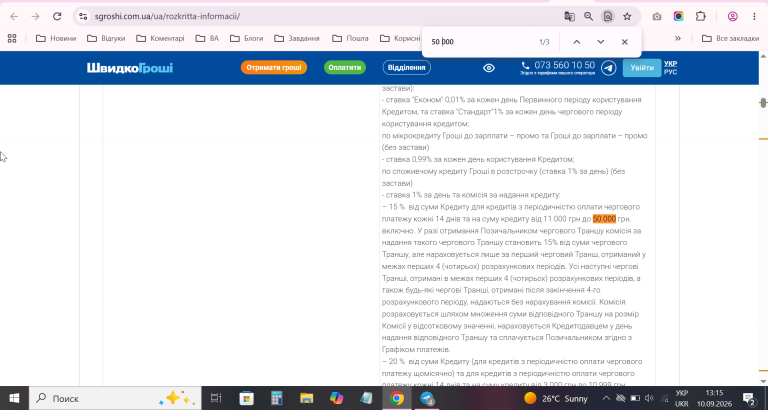Switch site language to УКР
The image size is (768, 410).
[671, 64]
